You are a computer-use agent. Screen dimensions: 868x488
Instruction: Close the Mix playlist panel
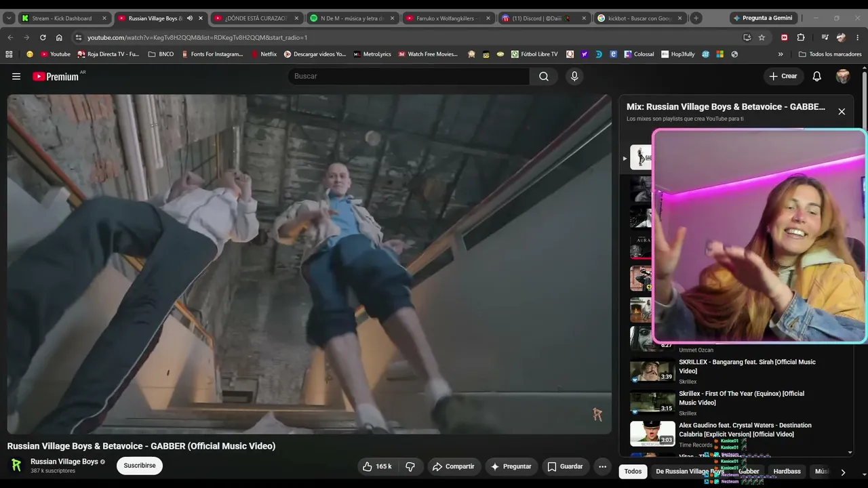842,112
